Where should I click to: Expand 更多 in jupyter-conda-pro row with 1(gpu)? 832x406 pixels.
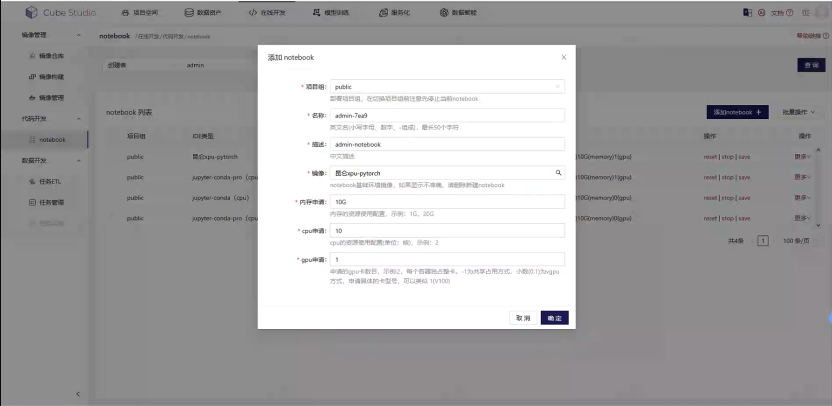coord(802,177)
